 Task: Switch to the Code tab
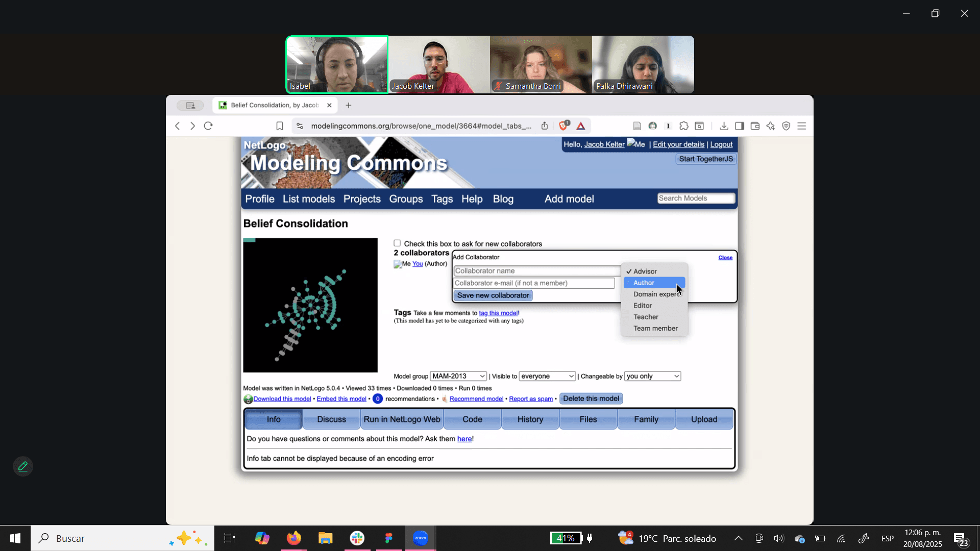[472, 419]
